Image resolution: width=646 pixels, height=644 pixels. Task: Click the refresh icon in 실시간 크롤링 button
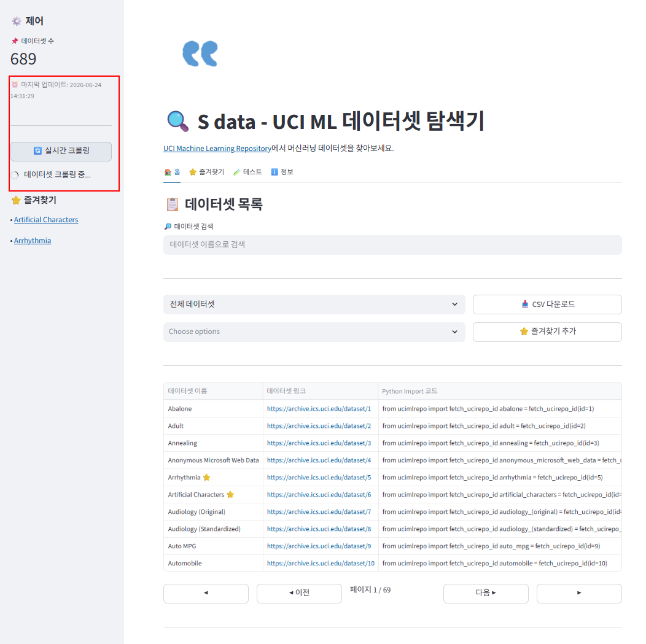[37, 150]
